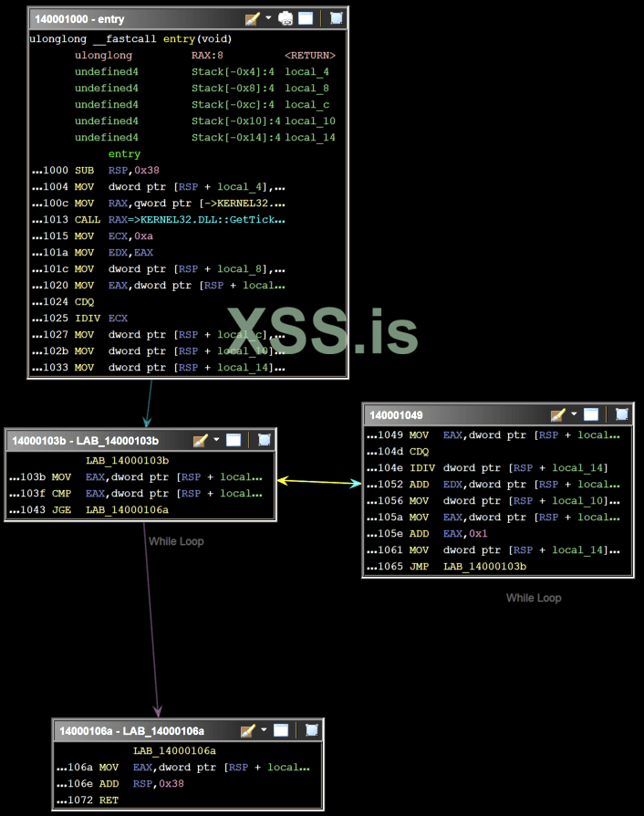Select the 'RAX:8' return storage text
The image size is (644, 816).
tap(207, 55)
